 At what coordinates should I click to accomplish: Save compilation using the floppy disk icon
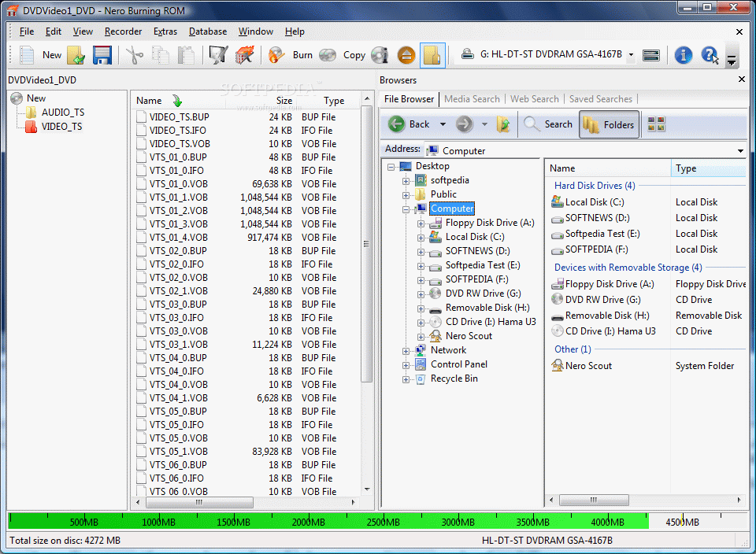pos(102,55)
